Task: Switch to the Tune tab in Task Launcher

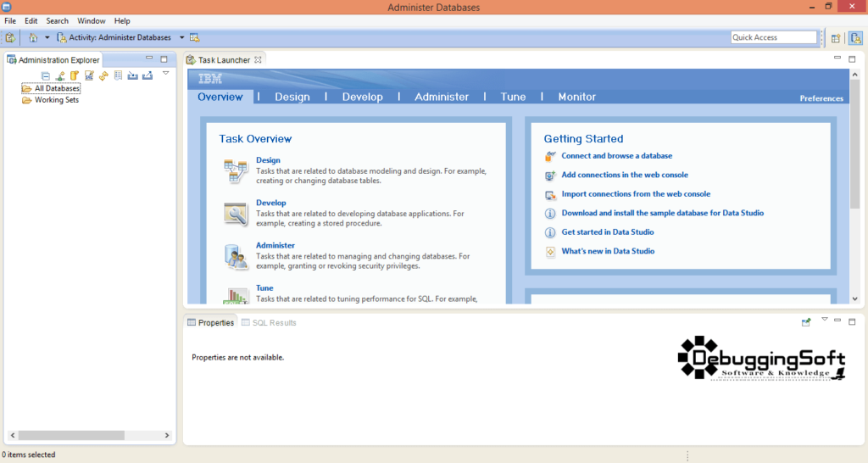Action: [x=513, y=97]
